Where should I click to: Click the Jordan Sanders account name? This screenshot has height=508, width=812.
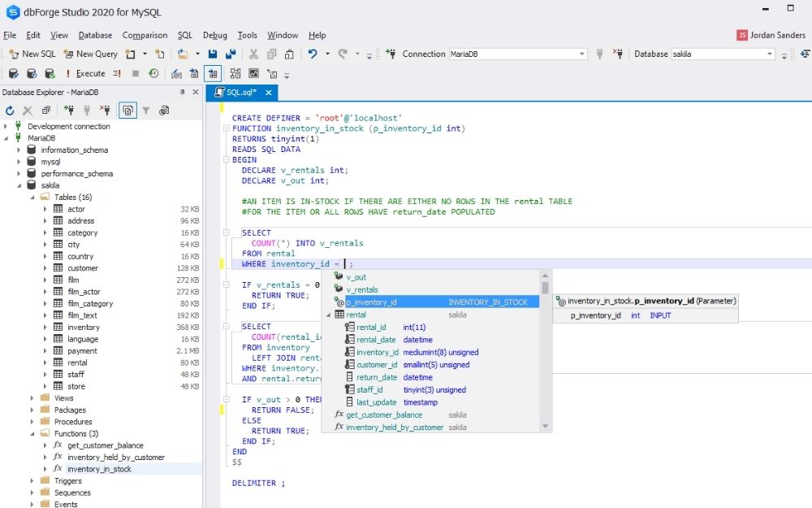[x=777, y=35]
